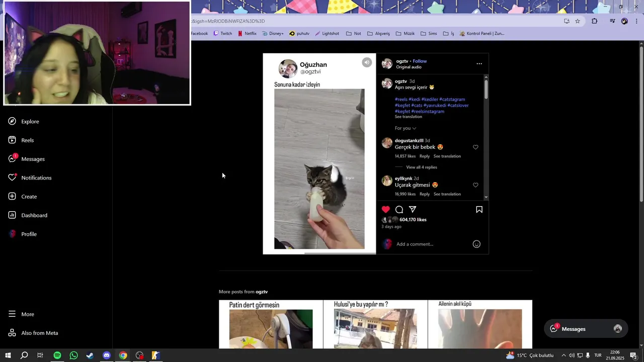Open Discord from the taskbar
Viewport: 644px width, 362px height.
(x=107, y=355)
